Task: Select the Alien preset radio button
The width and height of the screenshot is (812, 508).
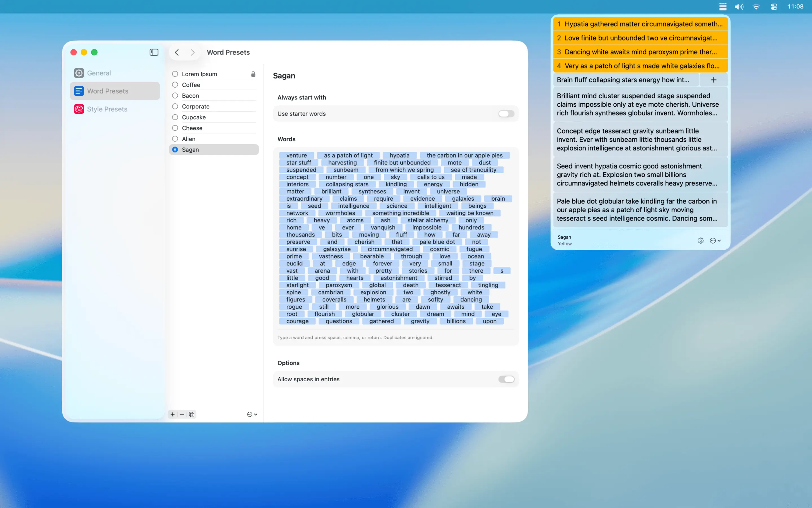Action: pyautogui.click(x=175, y=139)
